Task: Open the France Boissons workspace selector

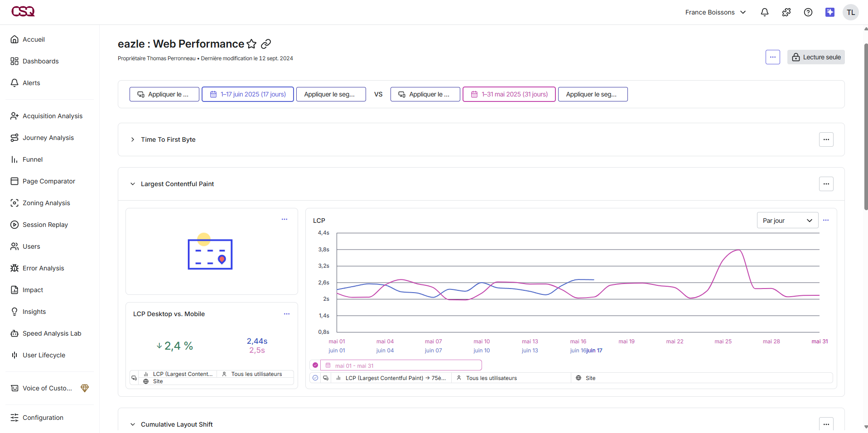Action: pyautogui.click(x=715, y=12)
